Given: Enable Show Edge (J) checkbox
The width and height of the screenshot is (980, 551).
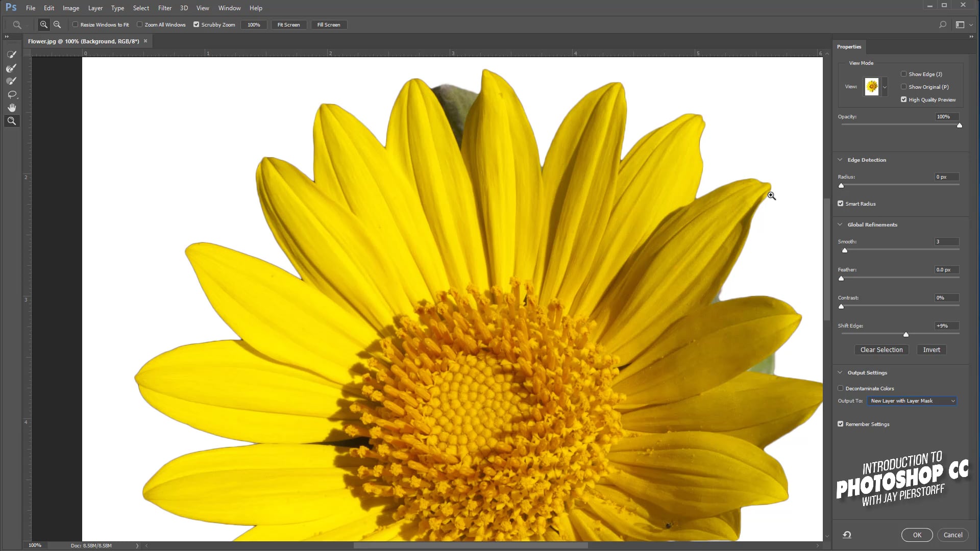Looking at the screenshot, I should pos(904,74).
